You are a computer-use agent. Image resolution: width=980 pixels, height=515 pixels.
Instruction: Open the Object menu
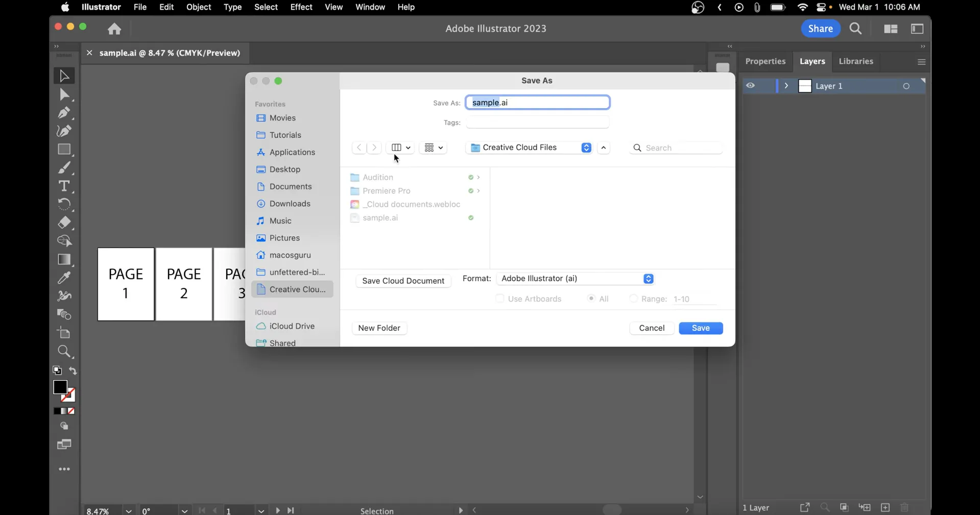tap(198, 7)
